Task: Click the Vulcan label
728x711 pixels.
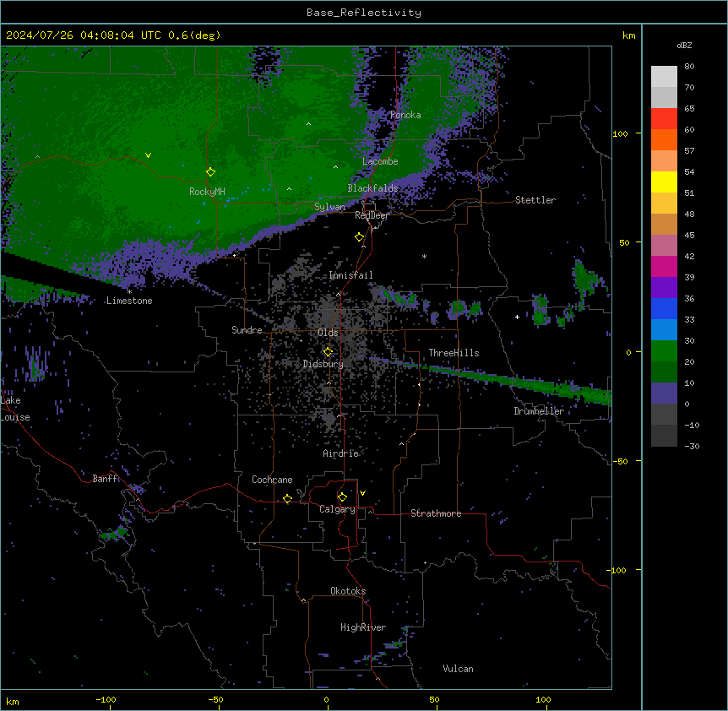Action: (459, 669)
